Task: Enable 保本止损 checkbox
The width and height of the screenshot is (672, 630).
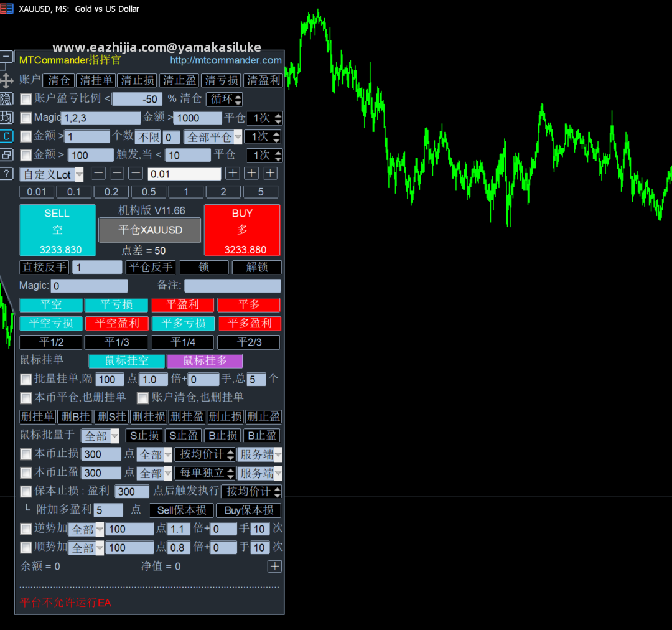Action: tap(26, 491)
